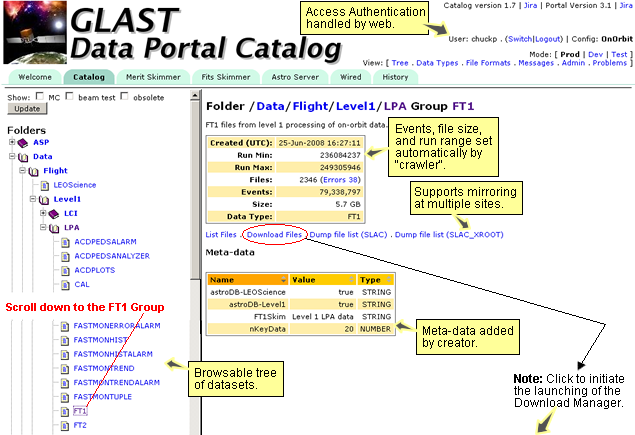Click the Download Files link
Viewport: 635px width, 435px height.
tap(275, 235)
